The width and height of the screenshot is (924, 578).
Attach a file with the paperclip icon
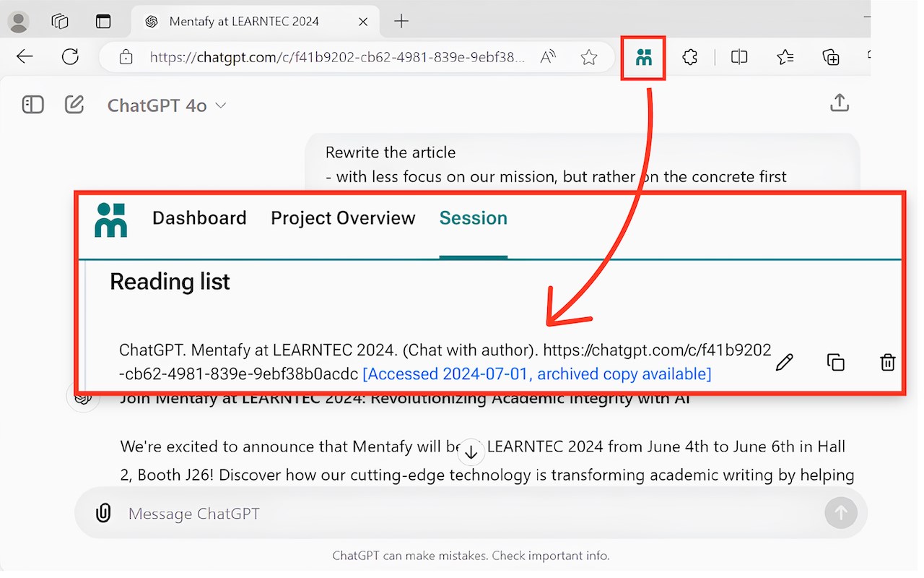click(103, 513)
